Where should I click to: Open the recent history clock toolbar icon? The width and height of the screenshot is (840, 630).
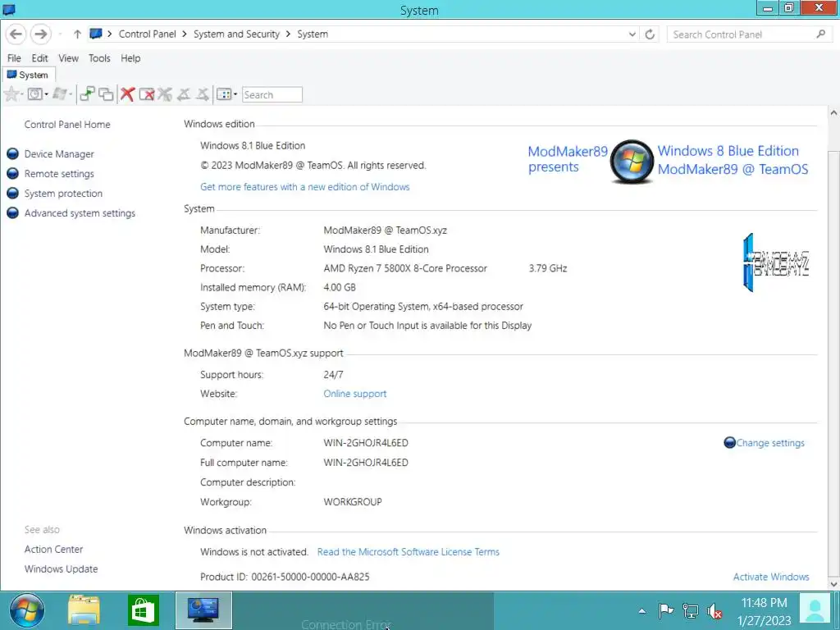[34, 94]
